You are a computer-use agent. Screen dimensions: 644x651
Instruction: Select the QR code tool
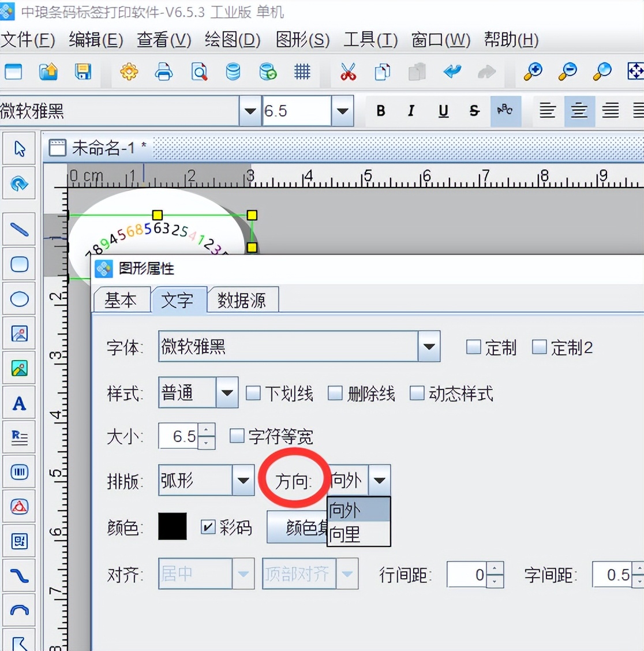coord(19,541)
